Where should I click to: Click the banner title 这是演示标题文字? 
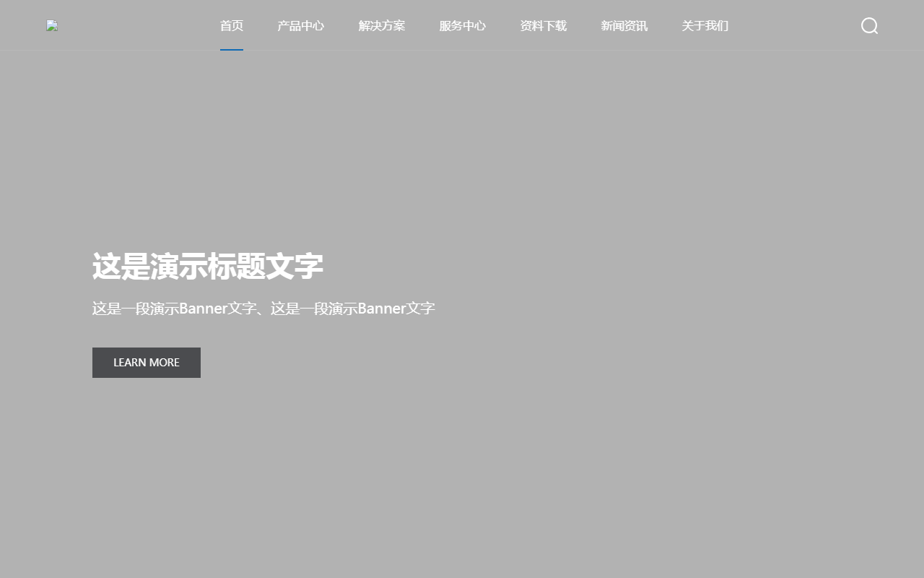pos(208,266)
